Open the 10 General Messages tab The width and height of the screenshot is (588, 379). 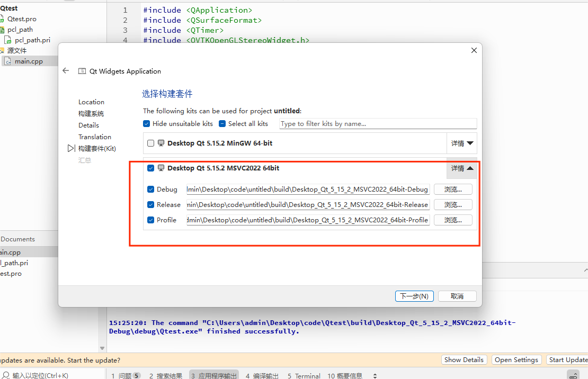coord(345,376)
